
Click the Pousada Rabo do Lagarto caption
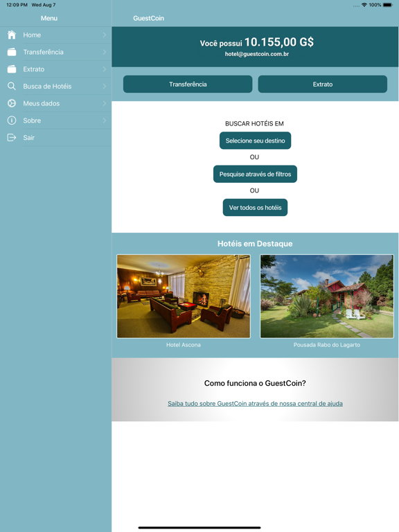coord(327,345)
